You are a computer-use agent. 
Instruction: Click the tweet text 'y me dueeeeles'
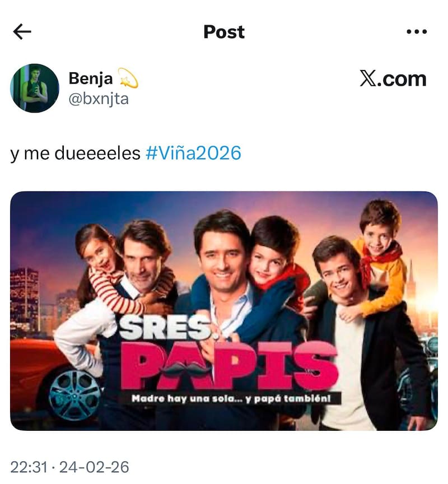click(75, 153)
